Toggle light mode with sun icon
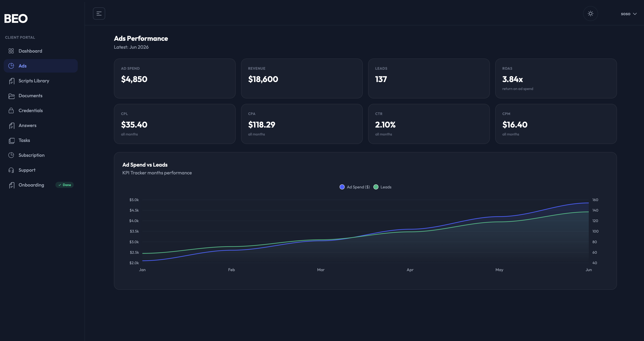This screenshot has width=644, height=341. tap(590, 14)
